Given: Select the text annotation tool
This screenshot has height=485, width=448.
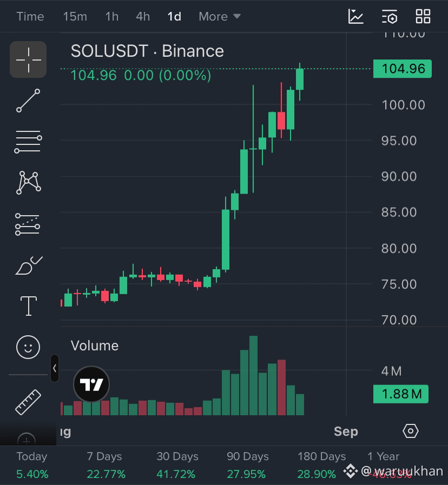Looking at the screenshot, I should tap(29, 306).
